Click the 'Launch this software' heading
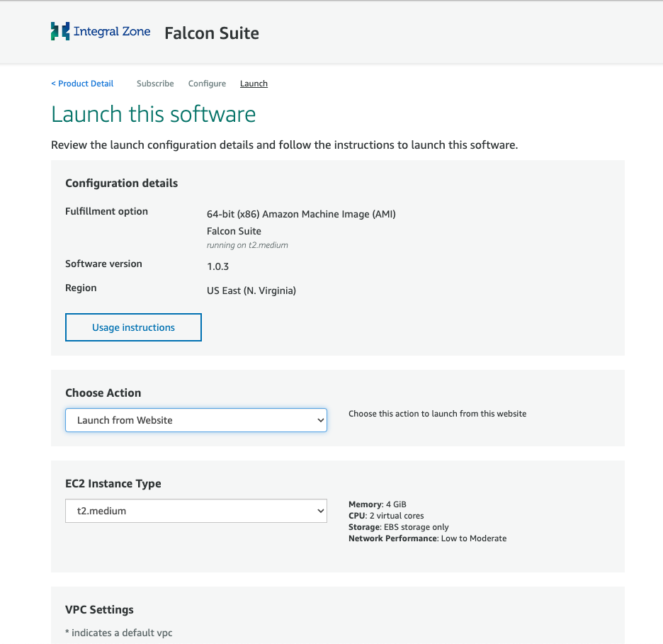The width and height of the screenshot is (663, 644). pos(154,114)
